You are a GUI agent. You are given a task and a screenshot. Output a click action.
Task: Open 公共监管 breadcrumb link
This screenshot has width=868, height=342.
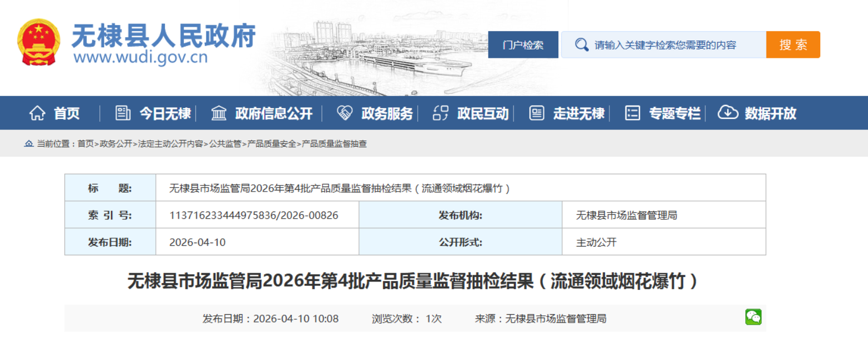click(225, 144)
